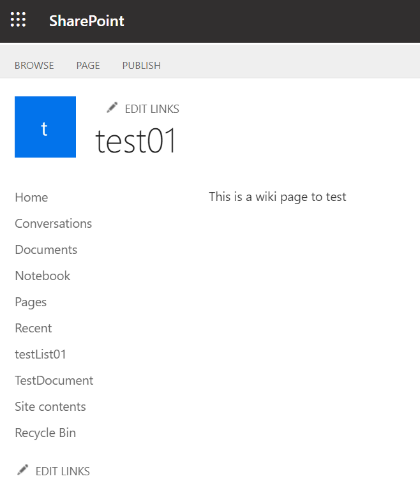Image resolution: width=420 pixels, height=504 pixels.
Task: Open Conversations from the side menu
Action: click(x=54, y=223)
